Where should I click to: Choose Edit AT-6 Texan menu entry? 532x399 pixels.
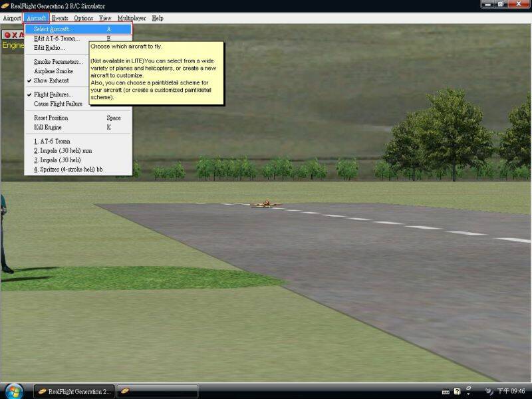tap(78, 39)
